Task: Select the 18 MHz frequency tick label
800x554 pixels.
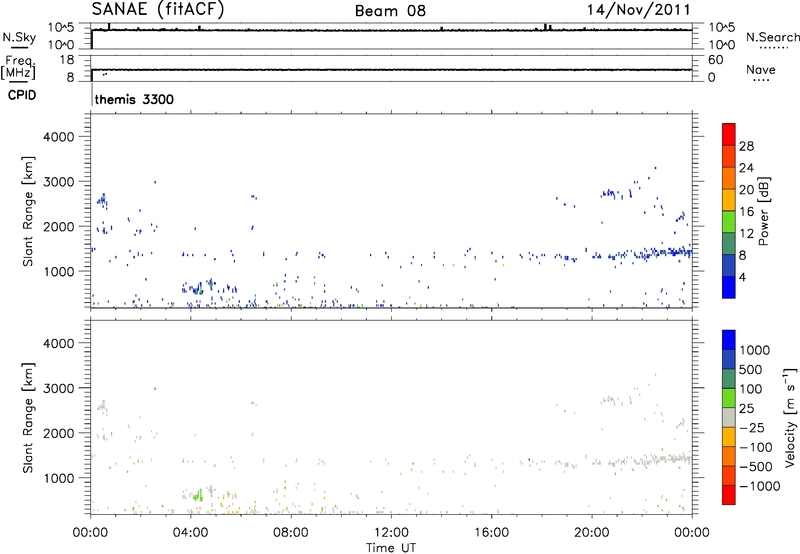Action: coord(67,60)
